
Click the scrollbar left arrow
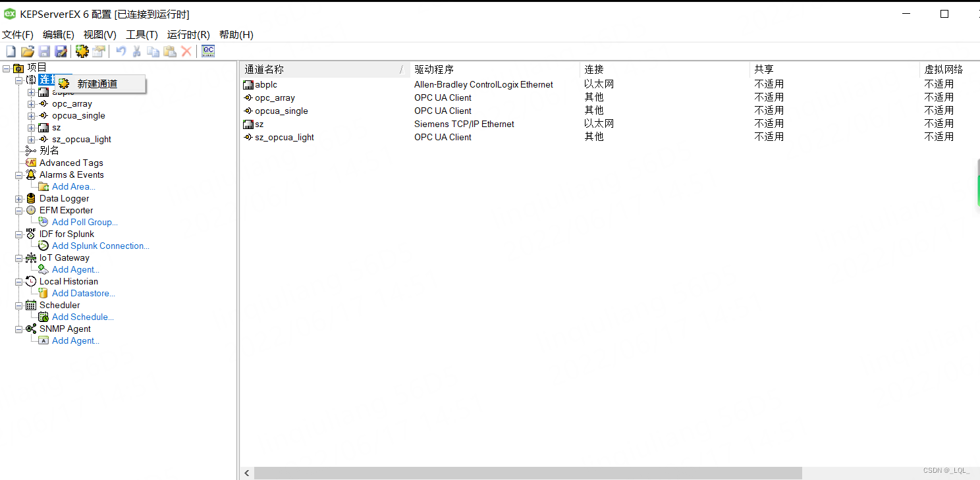click(x=247, y=473)
